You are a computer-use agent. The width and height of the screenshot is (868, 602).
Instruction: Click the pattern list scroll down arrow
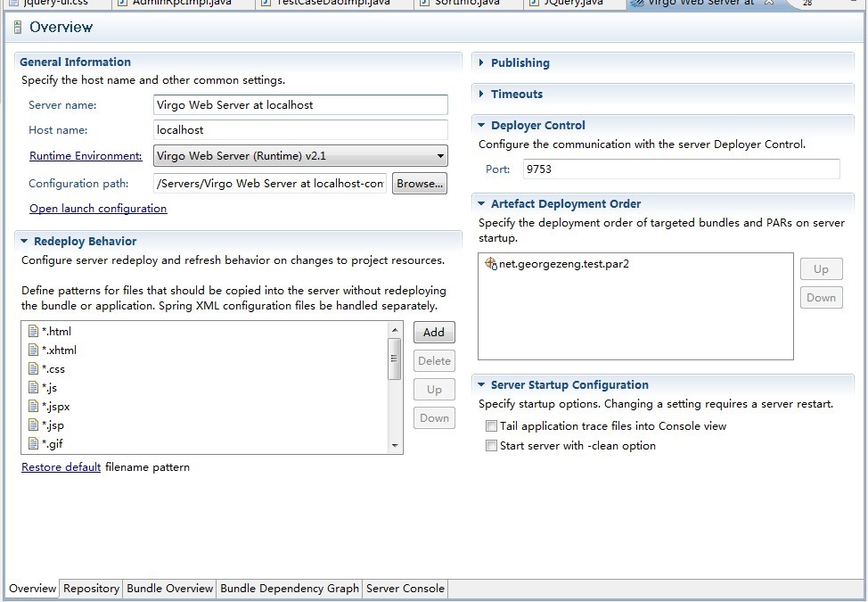point(394,445)
